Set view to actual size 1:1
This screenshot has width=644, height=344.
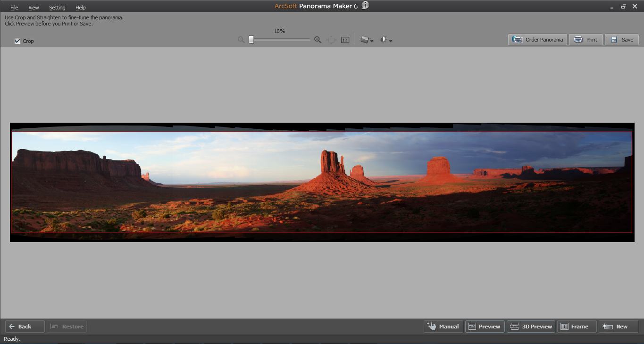point(345,40)
